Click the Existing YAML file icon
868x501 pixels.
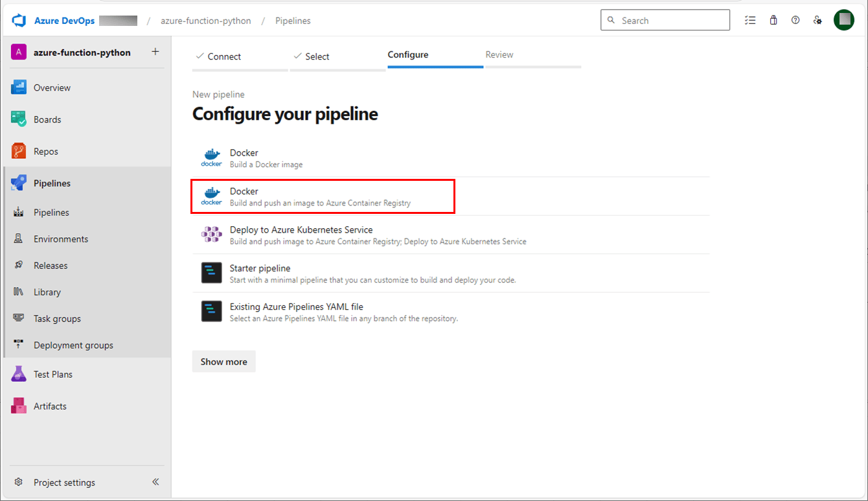212,312
